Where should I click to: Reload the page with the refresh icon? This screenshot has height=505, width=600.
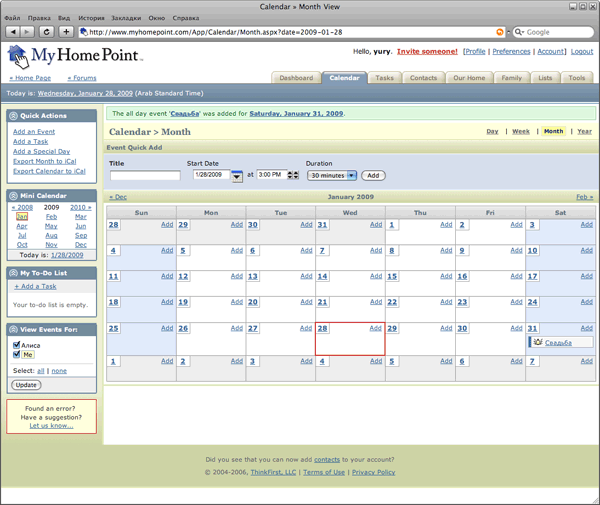click(46, 32)
